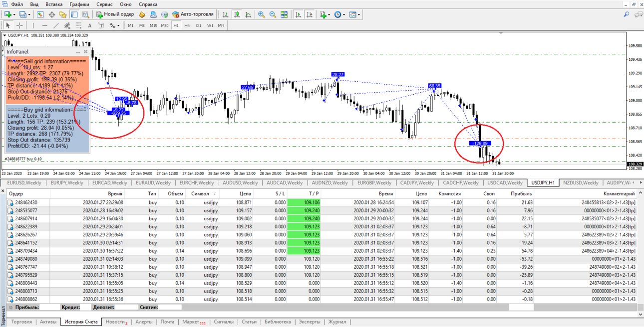Open the Файл menu
Screen dimensions: 644x327
pos(17,4)
